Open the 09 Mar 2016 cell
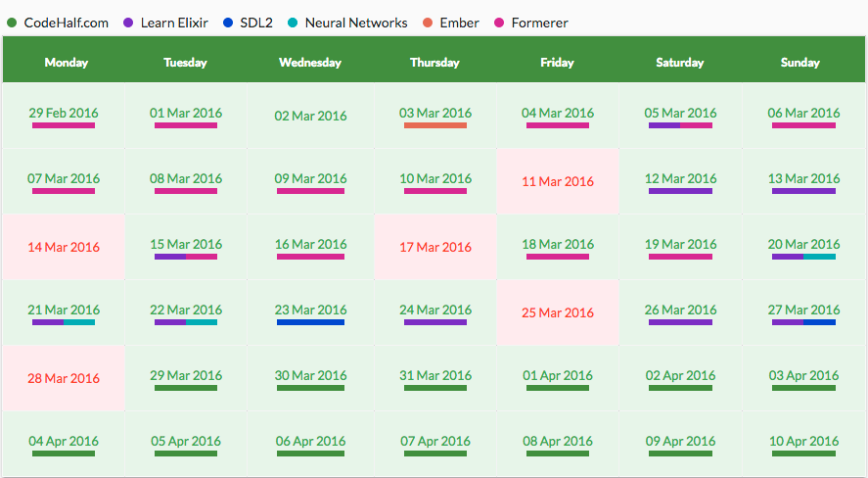The image size is (868, 478). [310, 181]
